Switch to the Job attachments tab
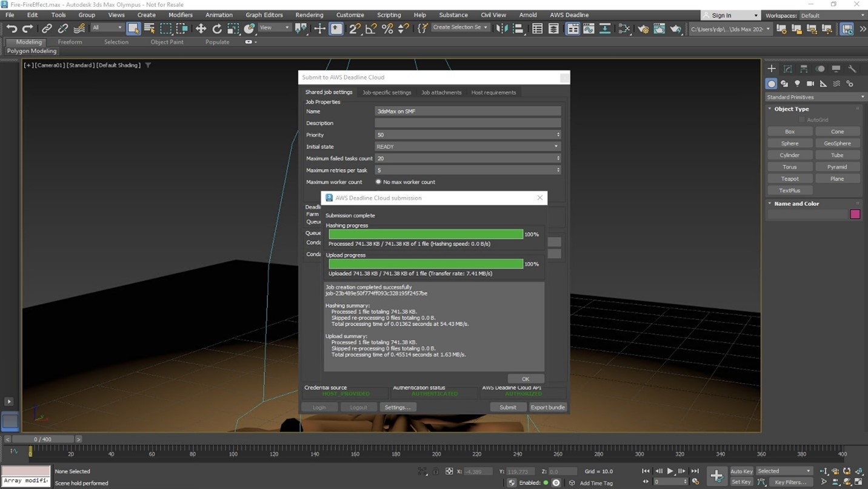Image resolution: width=868 pixels, height=489 pixels. point(441,93)
